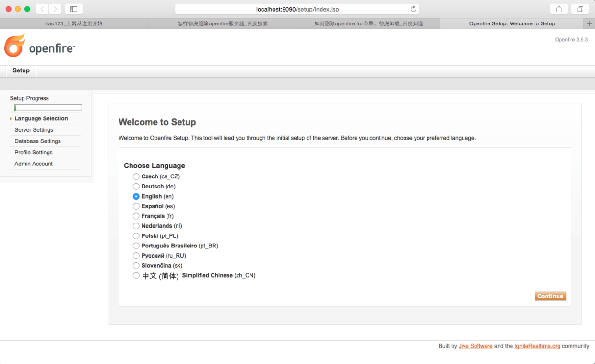This screenshot has height=364, width=595.
Task: Reload the page with the refresh icon
Action: tap(413, 9)
